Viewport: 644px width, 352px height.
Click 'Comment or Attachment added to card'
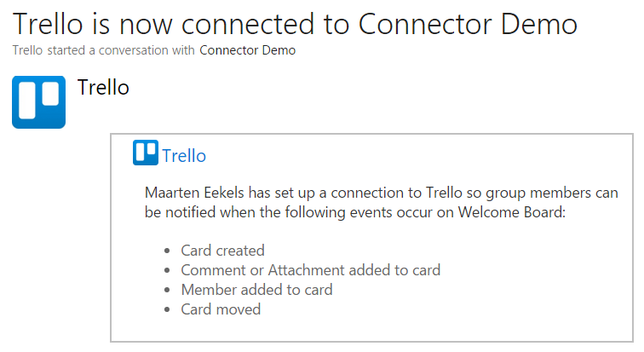[310, 270]
